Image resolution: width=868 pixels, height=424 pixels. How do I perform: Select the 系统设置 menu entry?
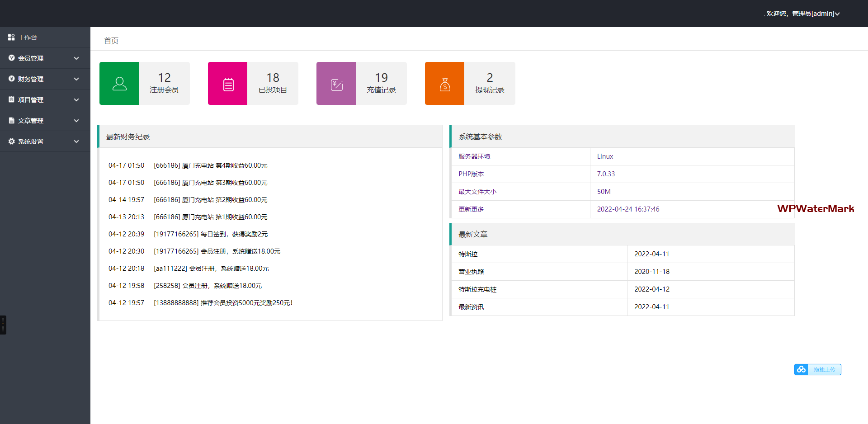(31, 141)
